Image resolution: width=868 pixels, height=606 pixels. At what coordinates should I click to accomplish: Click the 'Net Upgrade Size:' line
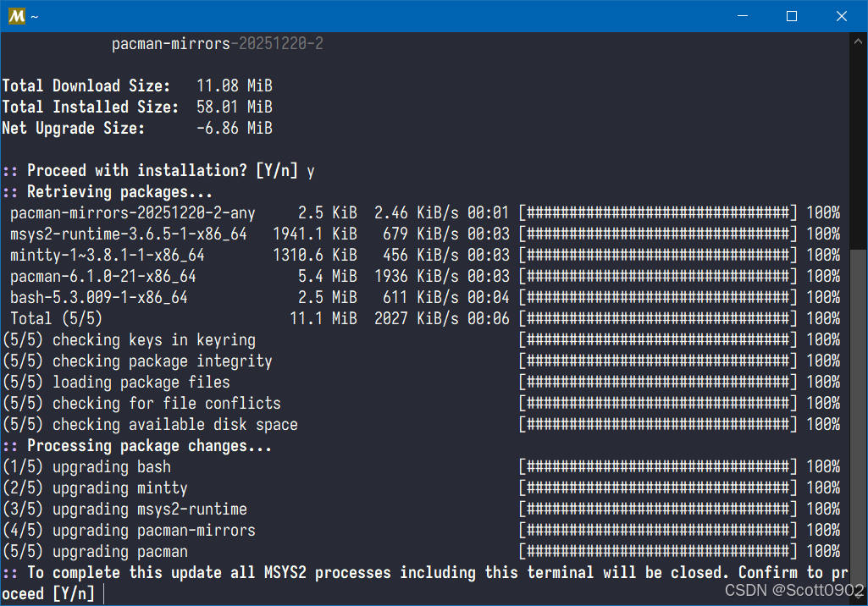point(137,128)
